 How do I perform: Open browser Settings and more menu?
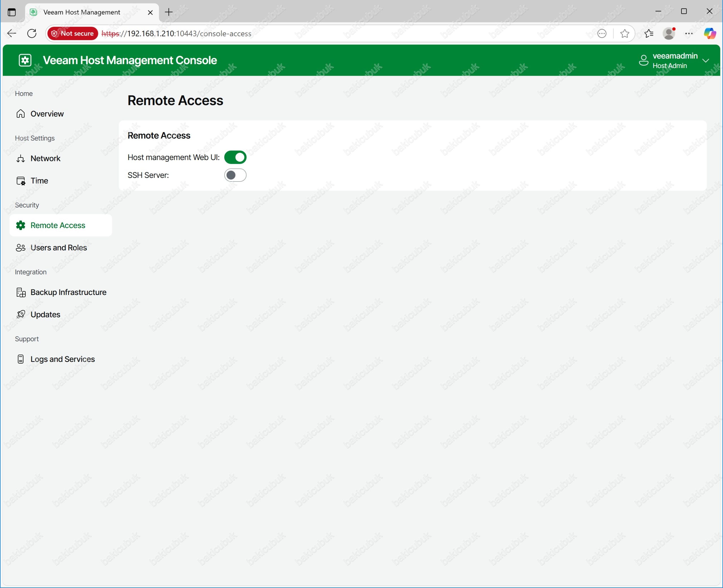[689, 33]
